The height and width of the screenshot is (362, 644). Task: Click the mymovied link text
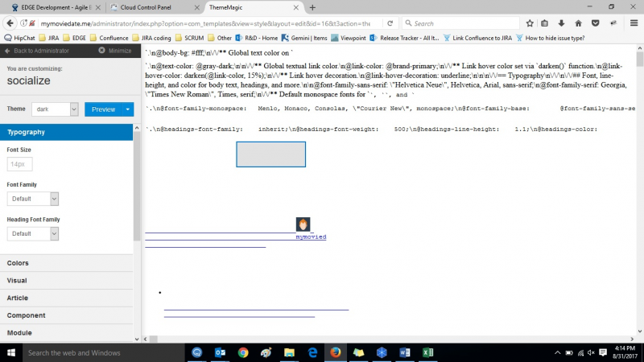tap(311, 237)
